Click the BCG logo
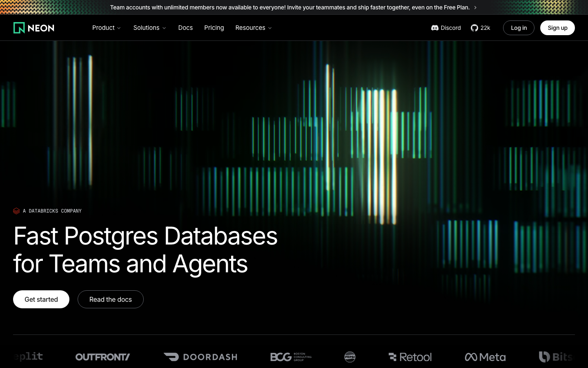Screen dimensions: 588x368 291,357
